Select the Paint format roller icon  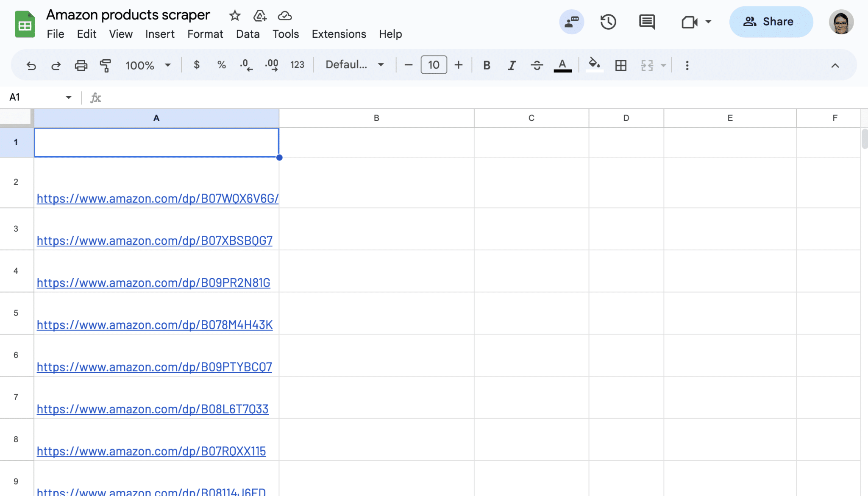click(x=105, y=65)
